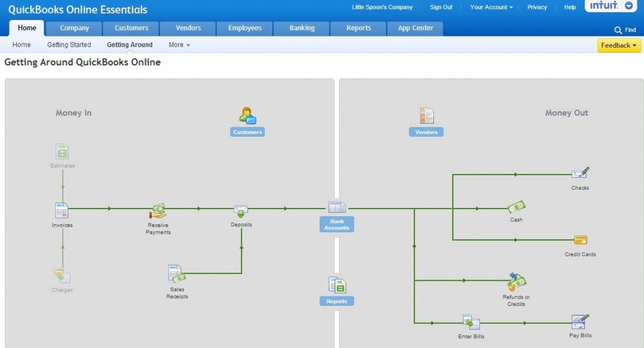Click the Cash text label

click(x=516, y=220)
